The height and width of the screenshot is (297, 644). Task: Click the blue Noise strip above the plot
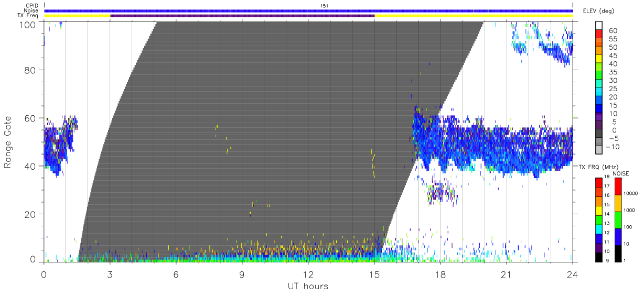pos(308,10)
